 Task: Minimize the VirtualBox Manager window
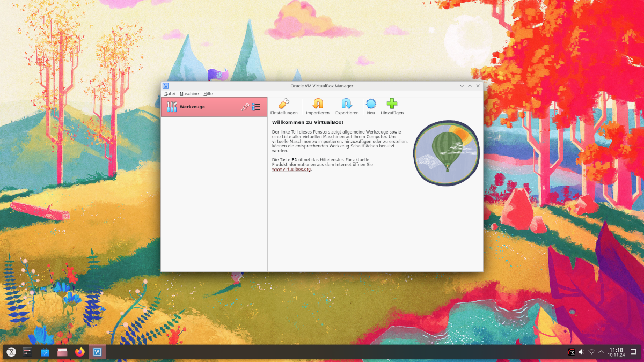pyautogui.click(x=462, y=86)
